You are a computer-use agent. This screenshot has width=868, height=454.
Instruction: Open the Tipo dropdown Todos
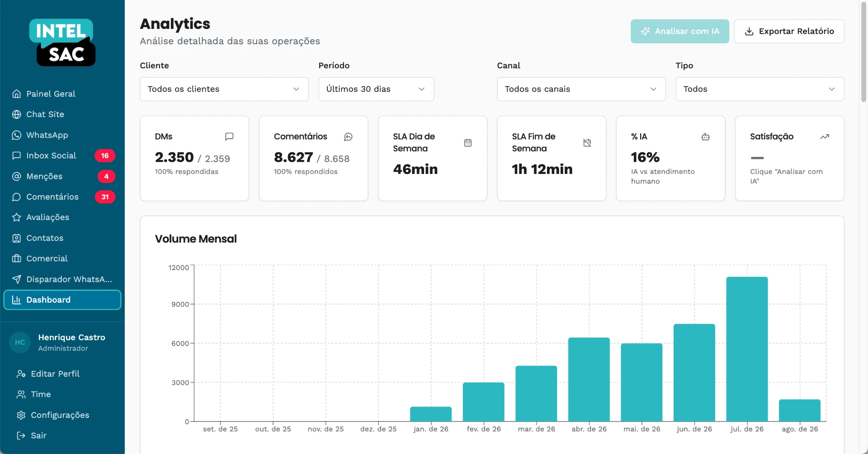coord(760,89)
